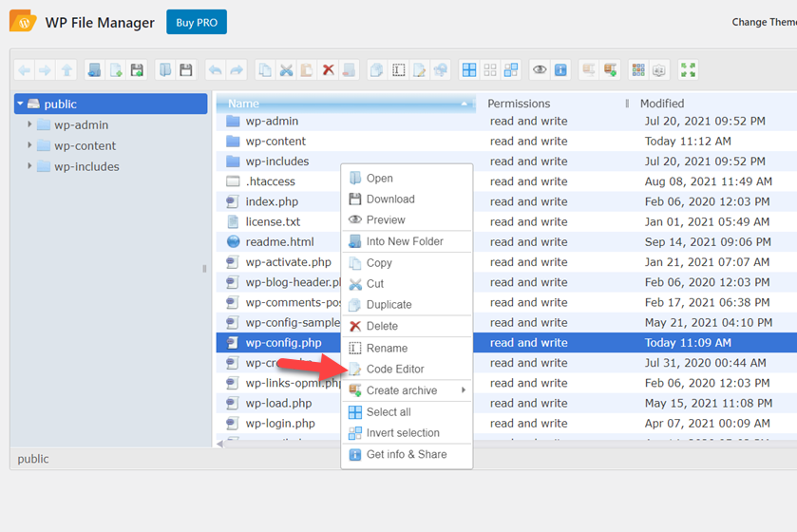Click the Download floppy icon in the toolbar
Image resolution: width=797 pixels, height=532 pixels.
[x=186, y=70]
